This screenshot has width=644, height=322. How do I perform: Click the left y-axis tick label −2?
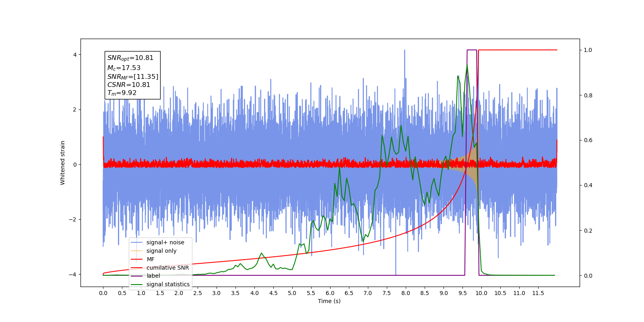point(73,219)
